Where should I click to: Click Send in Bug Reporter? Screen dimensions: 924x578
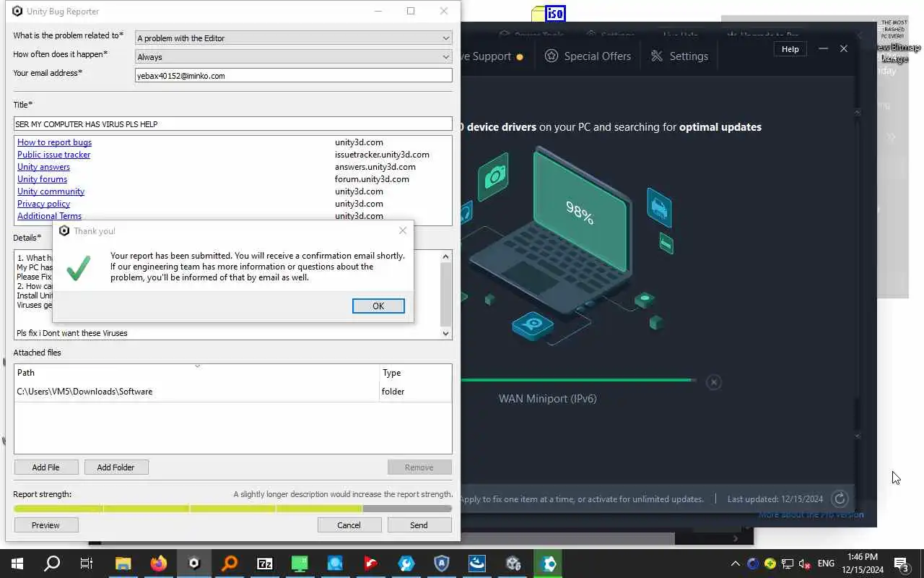(x=419, y=525)
